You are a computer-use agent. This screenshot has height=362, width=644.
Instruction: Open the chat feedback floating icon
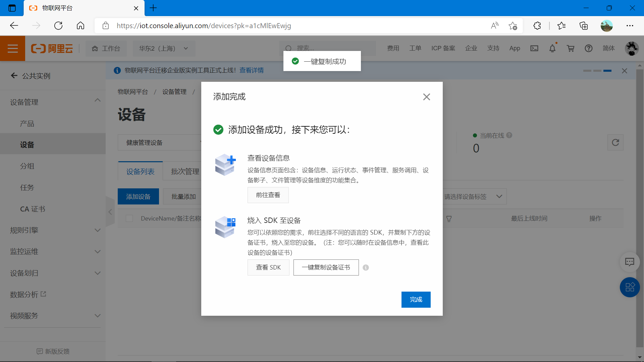pyautogui.click(x=630, y=262)
